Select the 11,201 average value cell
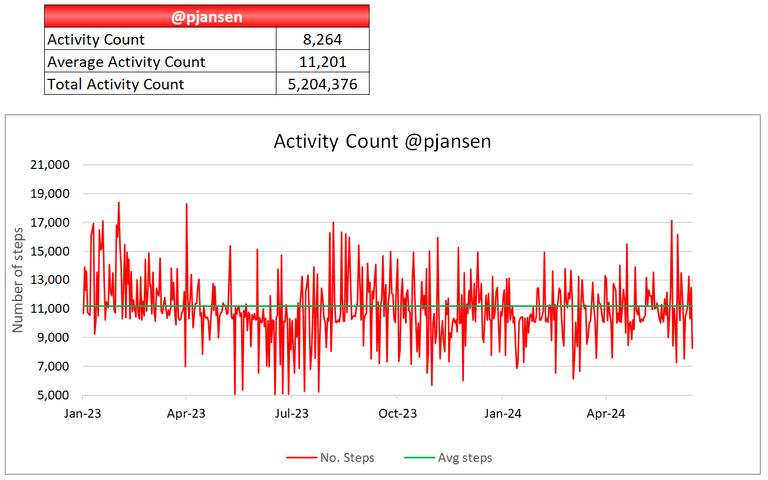 (323, 62)
